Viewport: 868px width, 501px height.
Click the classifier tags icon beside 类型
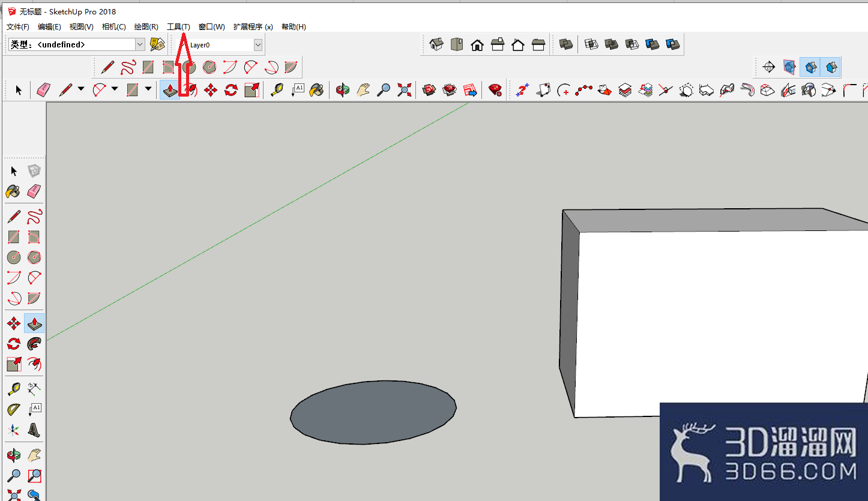[x=157, y=44]
